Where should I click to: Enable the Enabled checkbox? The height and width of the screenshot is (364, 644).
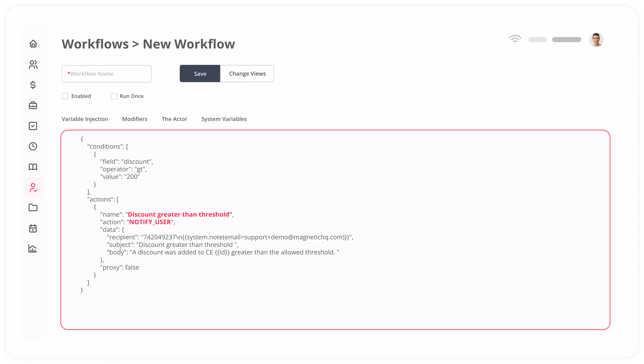pyautogui.click(x=65, y=96)
